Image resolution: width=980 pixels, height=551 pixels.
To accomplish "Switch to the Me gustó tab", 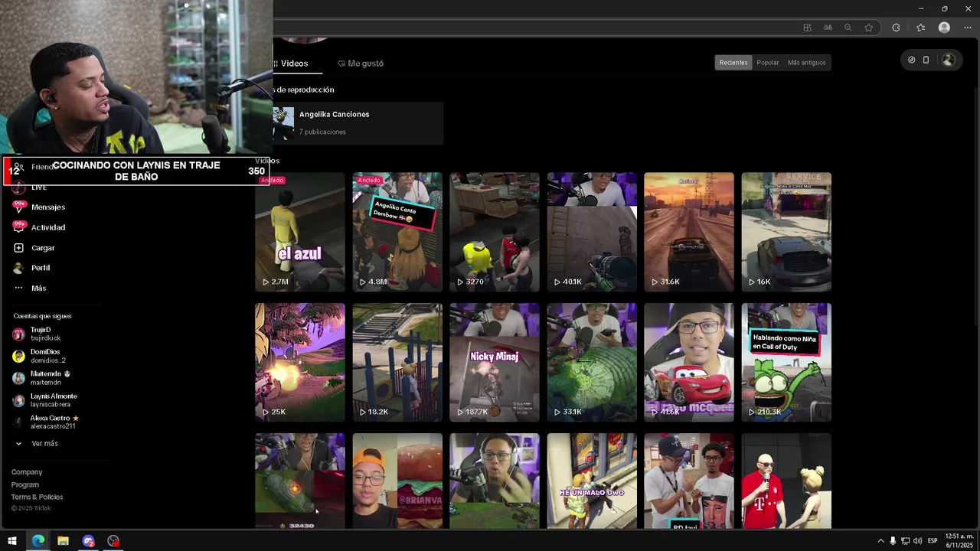I will (361, 64).
